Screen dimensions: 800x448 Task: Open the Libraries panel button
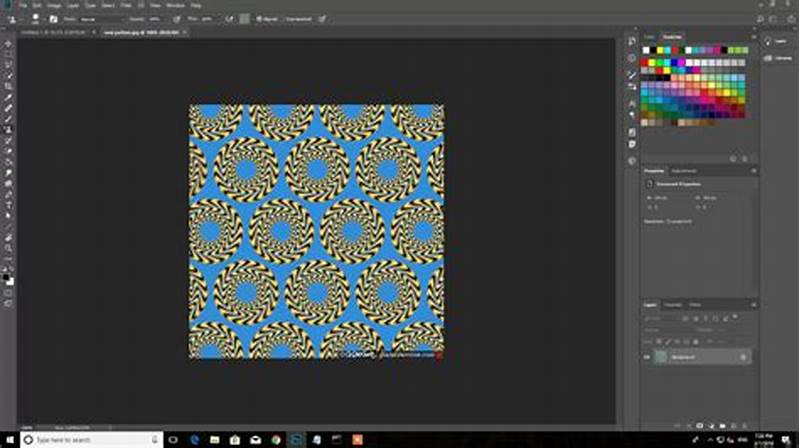778,58
